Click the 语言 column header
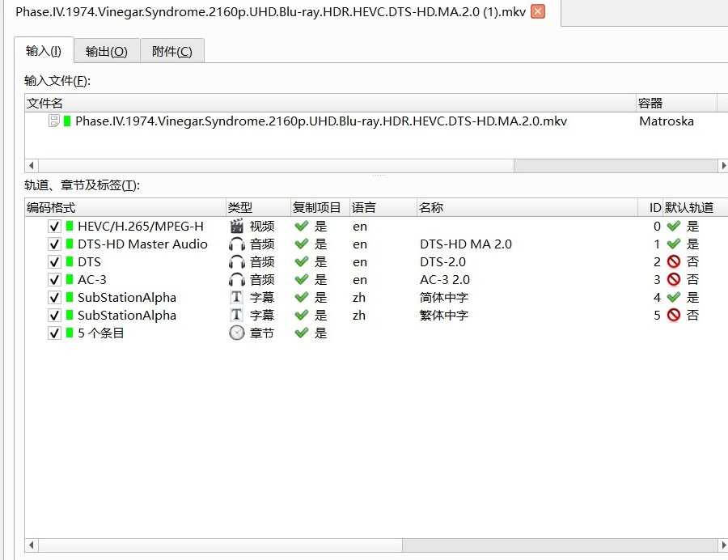This screenshot has height=560, width=728. point(383,207)
